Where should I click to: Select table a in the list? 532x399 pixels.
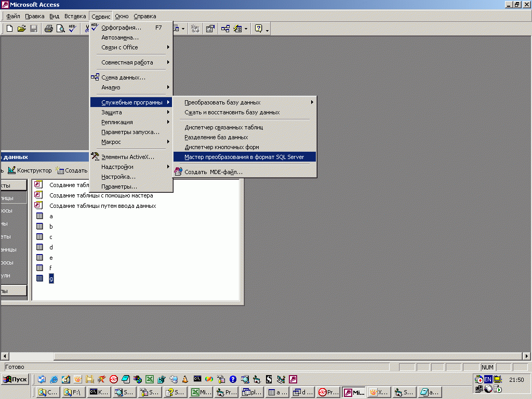pyautogui.click(x=51, y=216)
